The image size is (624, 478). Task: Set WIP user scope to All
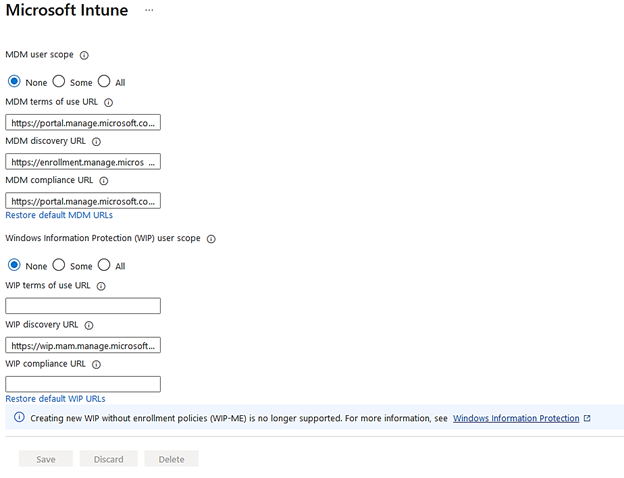[104, 265]
